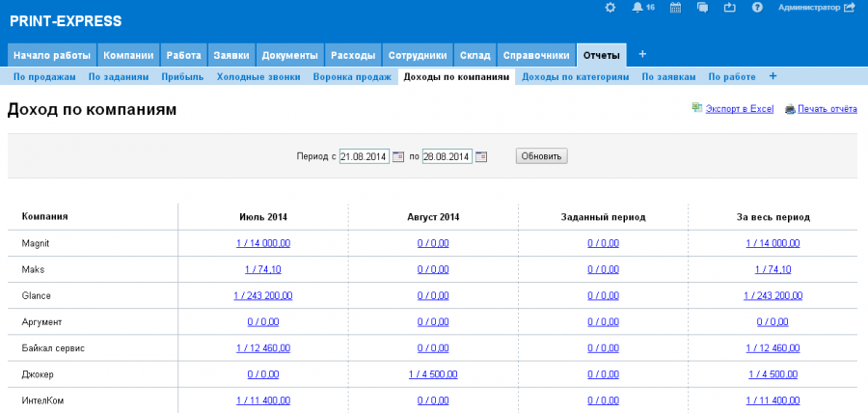Click the Печать отчёта link
The height and width of the screenshot is (413, 868).
click(x=827, y=109)
